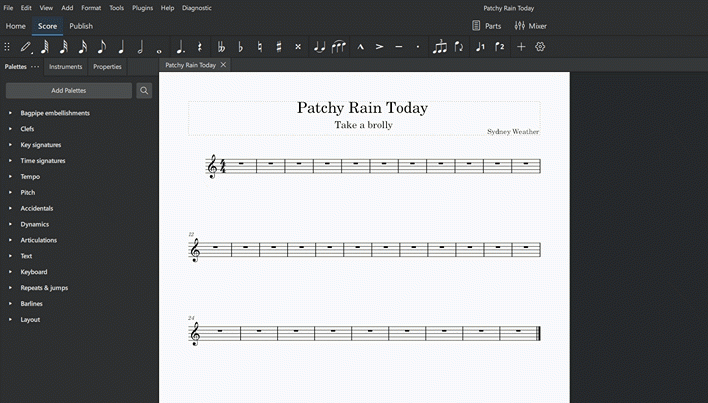Click the Add Palettes button

click(69, 90)
